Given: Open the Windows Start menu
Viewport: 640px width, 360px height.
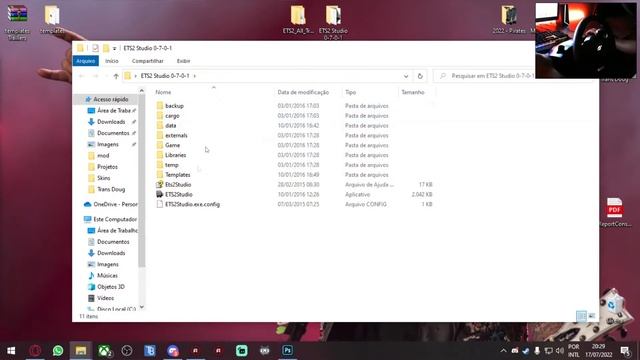Looking at the screenshot, I should 11,350.
